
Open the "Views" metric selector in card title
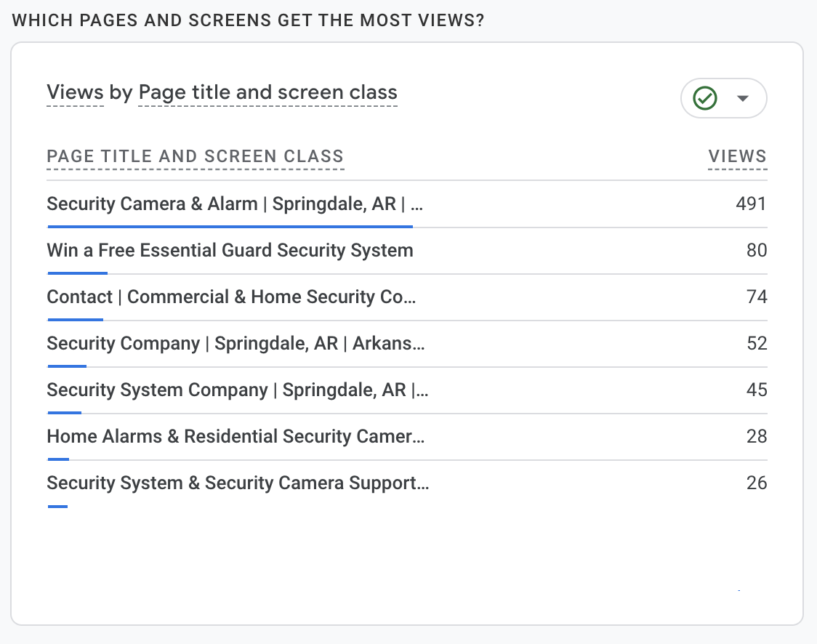(75, 93)
